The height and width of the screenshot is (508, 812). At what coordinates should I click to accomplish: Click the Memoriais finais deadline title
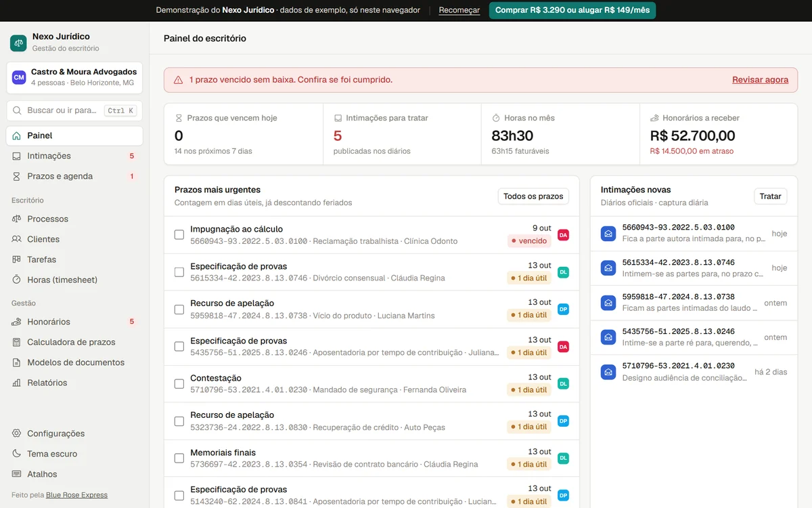click(223, 452)
